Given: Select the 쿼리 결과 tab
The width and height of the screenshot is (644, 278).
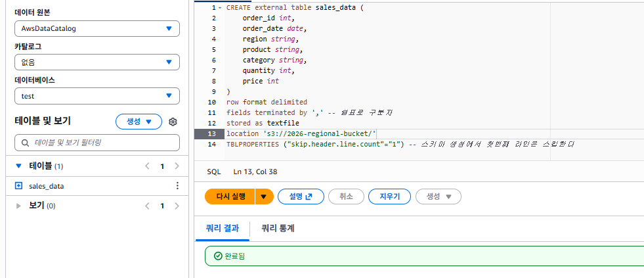Looking at the screenshot, I should [222, 228].
